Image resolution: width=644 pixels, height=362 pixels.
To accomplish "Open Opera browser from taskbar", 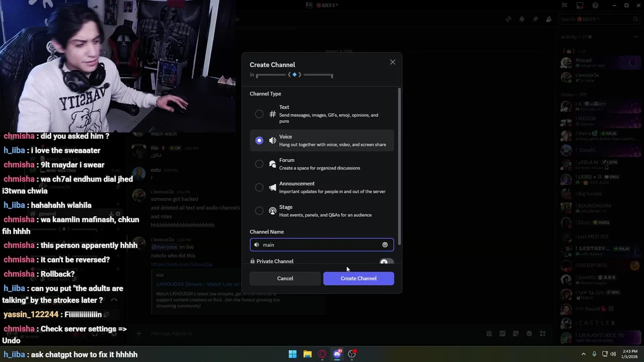I will (323, 354).
